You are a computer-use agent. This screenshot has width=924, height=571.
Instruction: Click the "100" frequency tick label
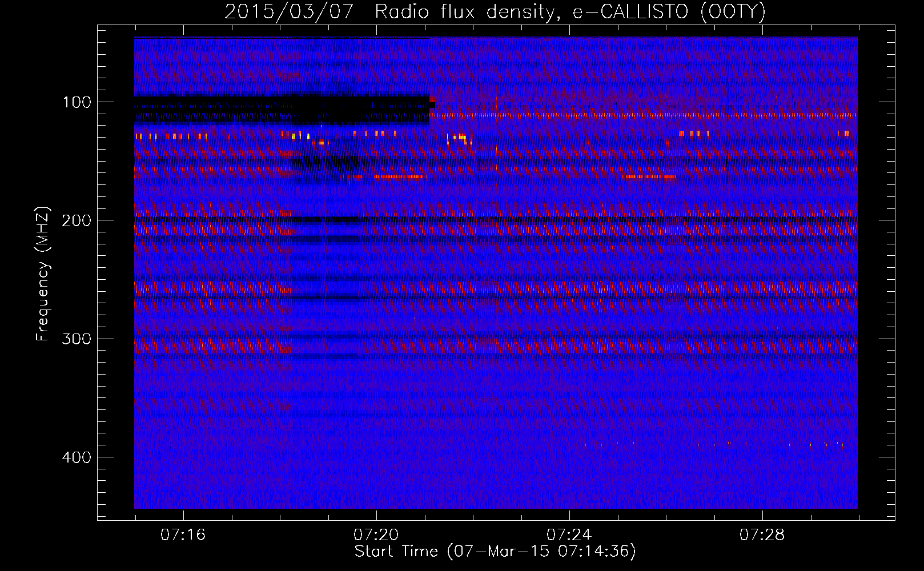click(x=77, y=102)
